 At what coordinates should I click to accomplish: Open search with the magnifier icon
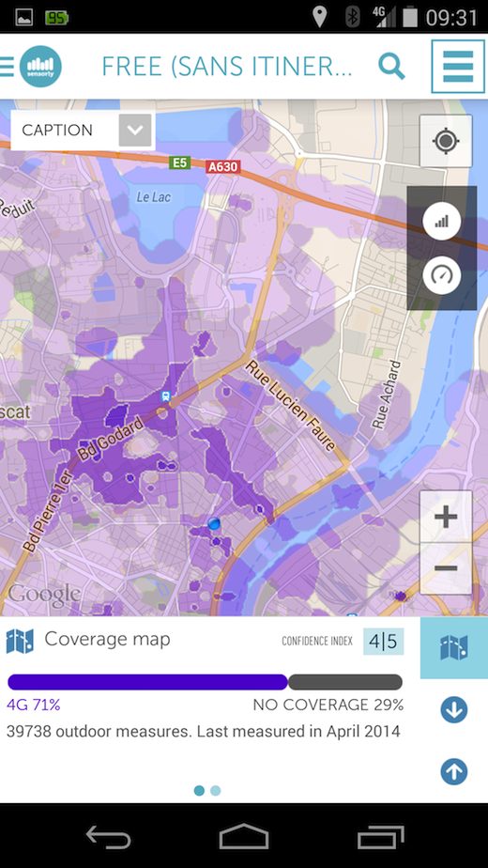(x=391, y=67)
